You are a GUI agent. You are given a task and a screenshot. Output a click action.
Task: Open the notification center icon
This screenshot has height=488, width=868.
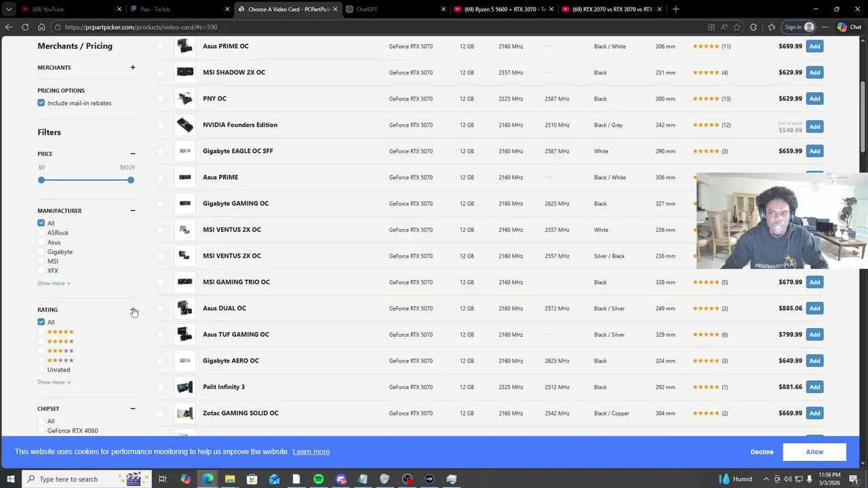pyautogui.click(x=854, y=479)
